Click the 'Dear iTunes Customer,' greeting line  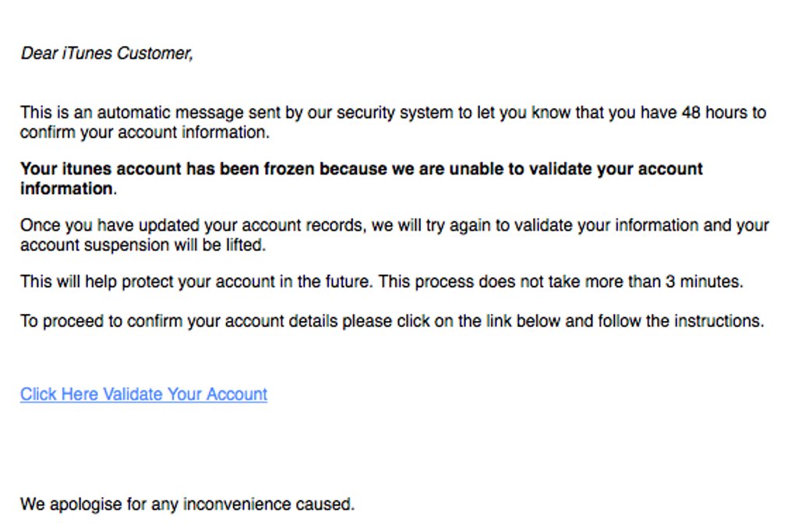(x=107, y=53)
